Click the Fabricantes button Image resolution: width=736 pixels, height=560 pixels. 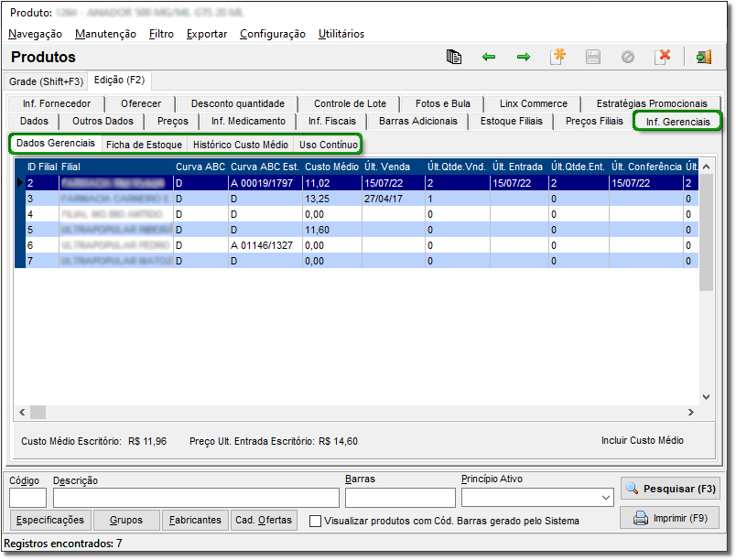[195, 520]
